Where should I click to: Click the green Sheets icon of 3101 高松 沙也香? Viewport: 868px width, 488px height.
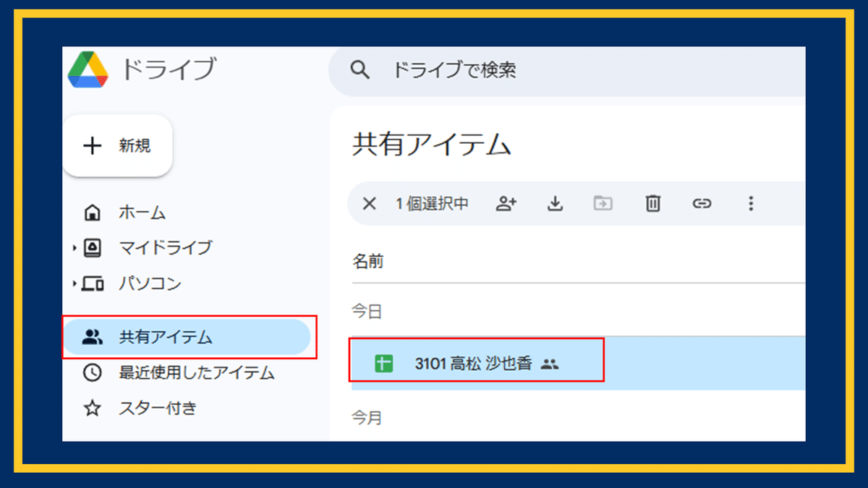click(x=383, y=364)
